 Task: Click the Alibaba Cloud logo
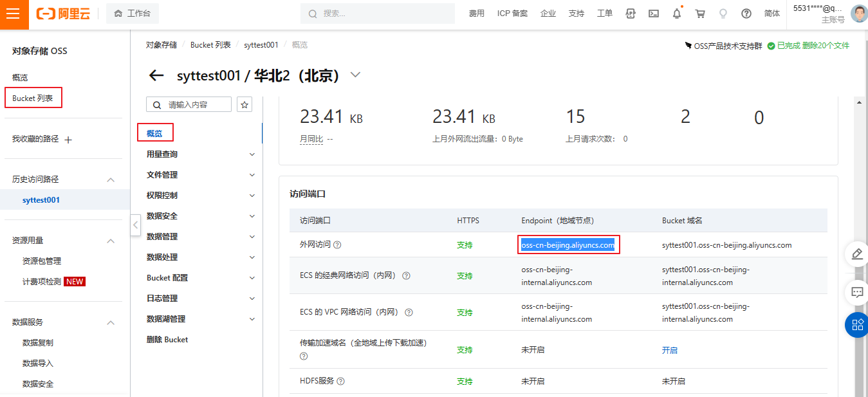click(x=63, y=14)
